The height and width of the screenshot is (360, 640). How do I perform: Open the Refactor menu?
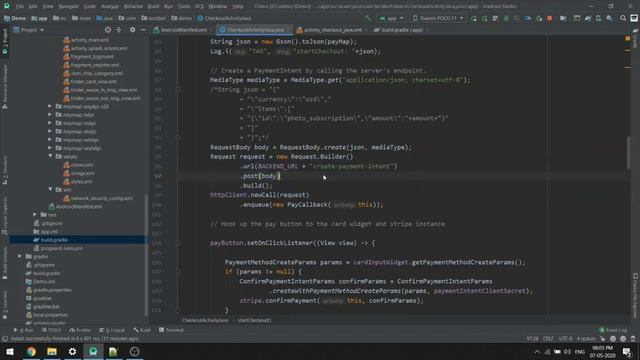[133, 6]
